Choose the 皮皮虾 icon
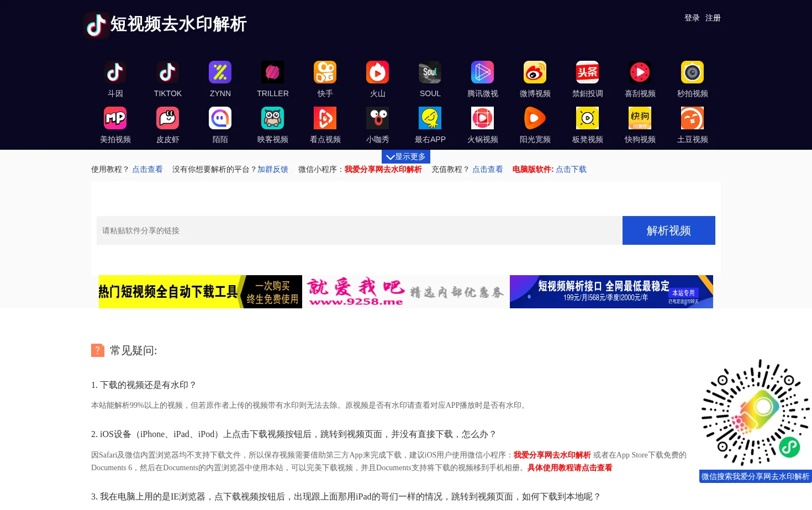This screenshot has height=510, width=812. point(167,118)
